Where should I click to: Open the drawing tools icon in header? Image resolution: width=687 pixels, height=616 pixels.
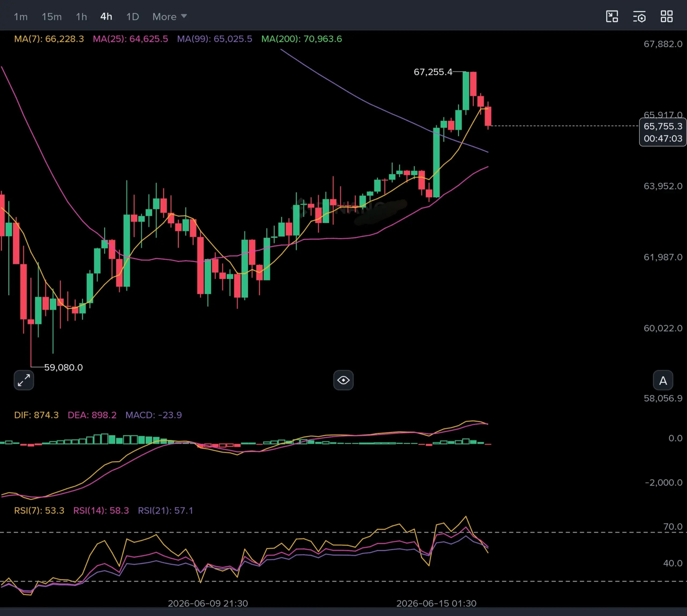click(x=612, y=16)
